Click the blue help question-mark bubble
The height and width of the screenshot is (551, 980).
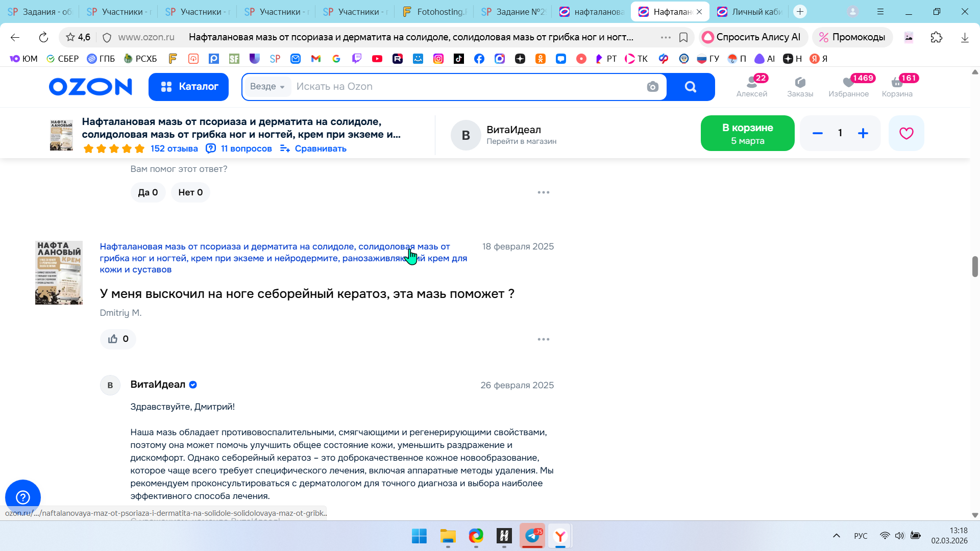pyautogui.click(x=23, y=497)
